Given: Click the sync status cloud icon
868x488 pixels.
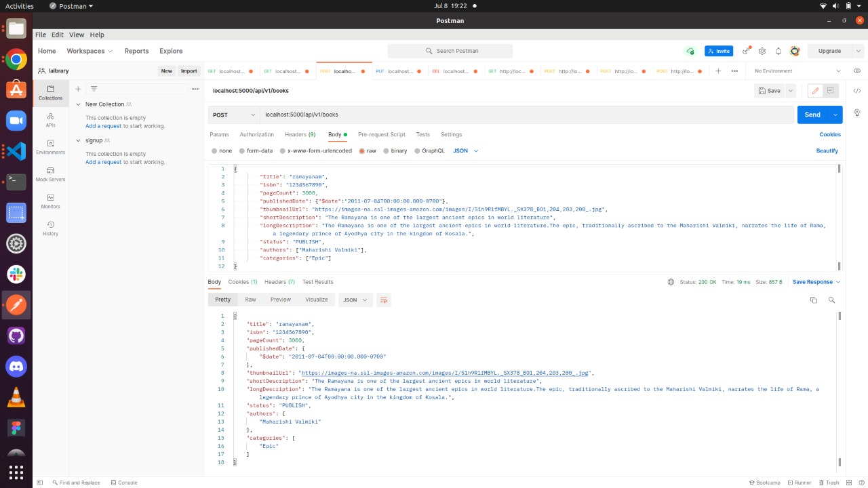Looking at the screenshot, I should (x=690, y=51).
